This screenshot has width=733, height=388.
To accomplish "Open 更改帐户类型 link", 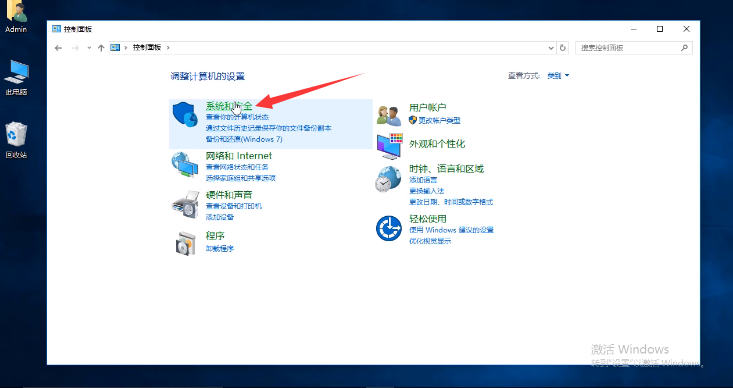I will click(x=439, y=121).
